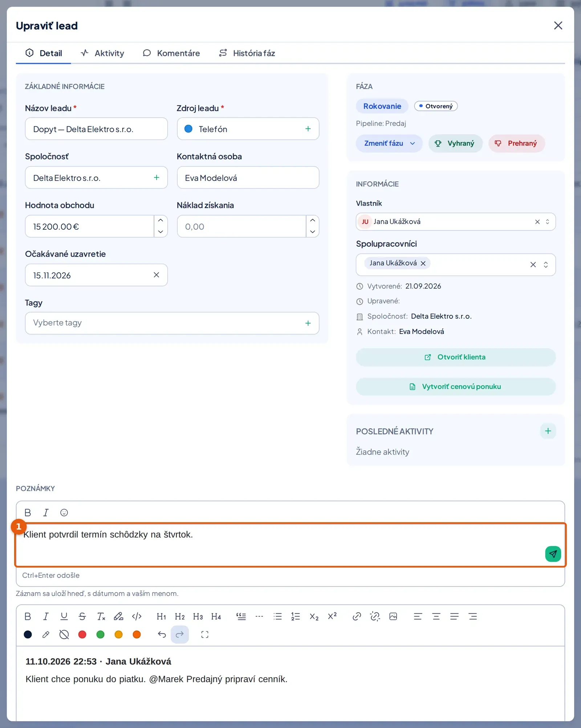Apply superscript formatting
581x728 pixels.
point(332,616)
